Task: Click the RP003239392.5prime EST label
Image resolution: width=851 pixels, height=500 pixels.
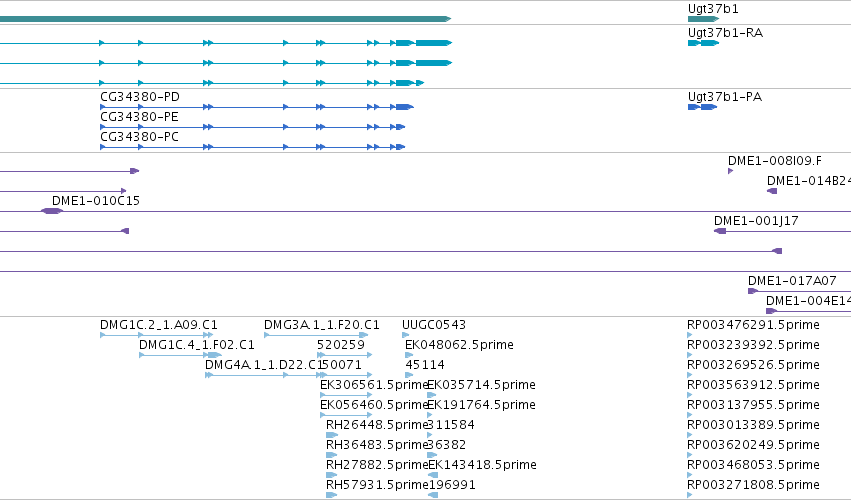Action: click(753, 345)
